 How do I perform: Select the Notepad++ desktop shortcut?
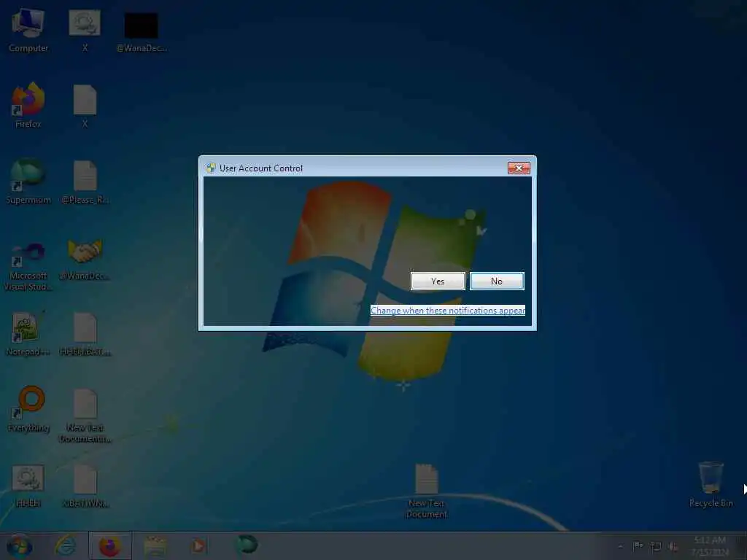pyautogui.click(x=27, y=334)
